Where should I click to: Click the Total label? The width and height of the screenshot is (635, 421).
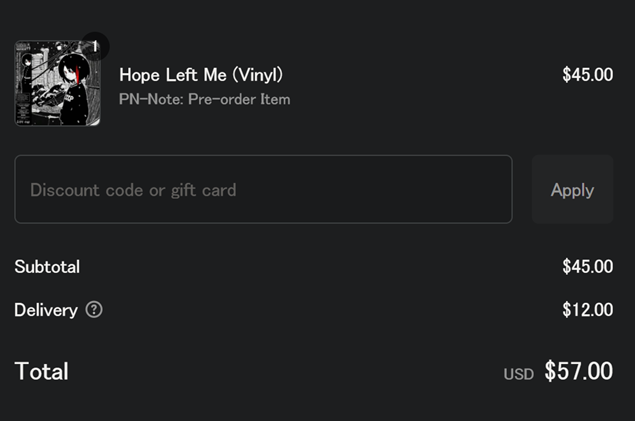pyautogui.click(x=42, y=372)
